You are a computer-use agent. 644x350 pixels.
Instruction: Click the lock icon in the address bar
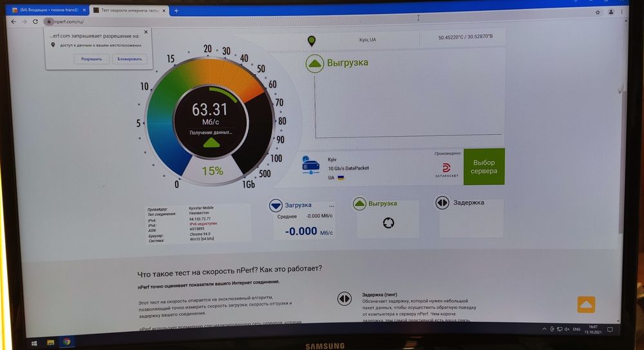[49, 21]
